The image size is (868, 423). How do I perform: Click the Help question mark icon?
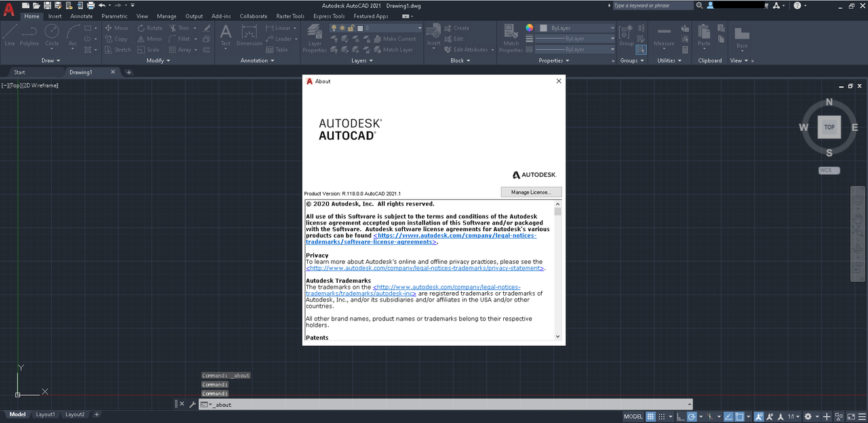[x=796, y=5]
